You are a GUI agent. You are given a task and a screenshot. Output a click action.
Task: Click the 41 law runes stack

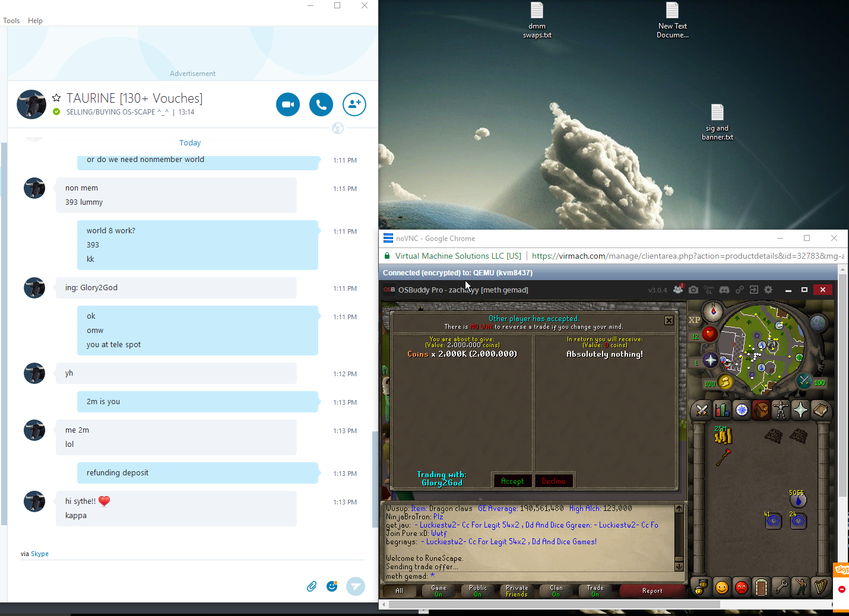(x=773, y=520)
